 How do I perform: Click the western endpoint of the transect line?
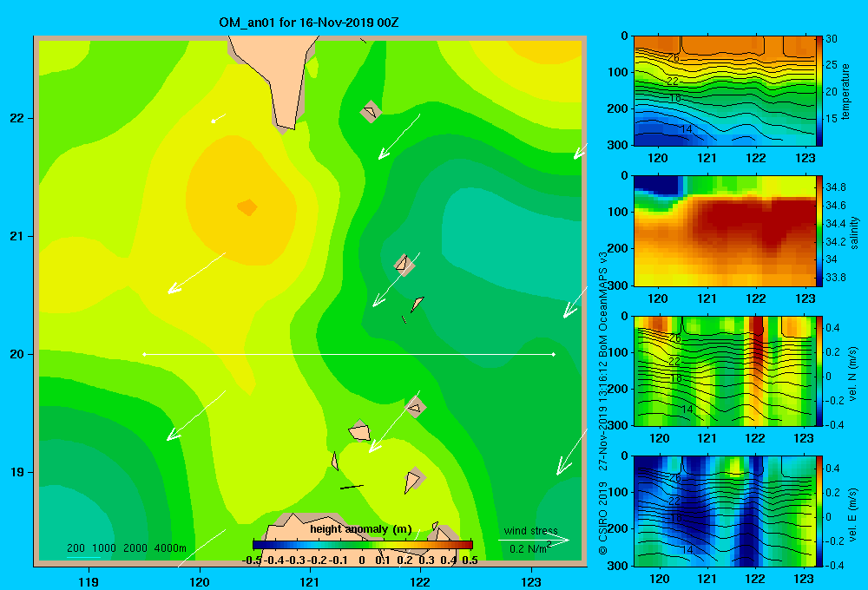click(x=144, y=354)
